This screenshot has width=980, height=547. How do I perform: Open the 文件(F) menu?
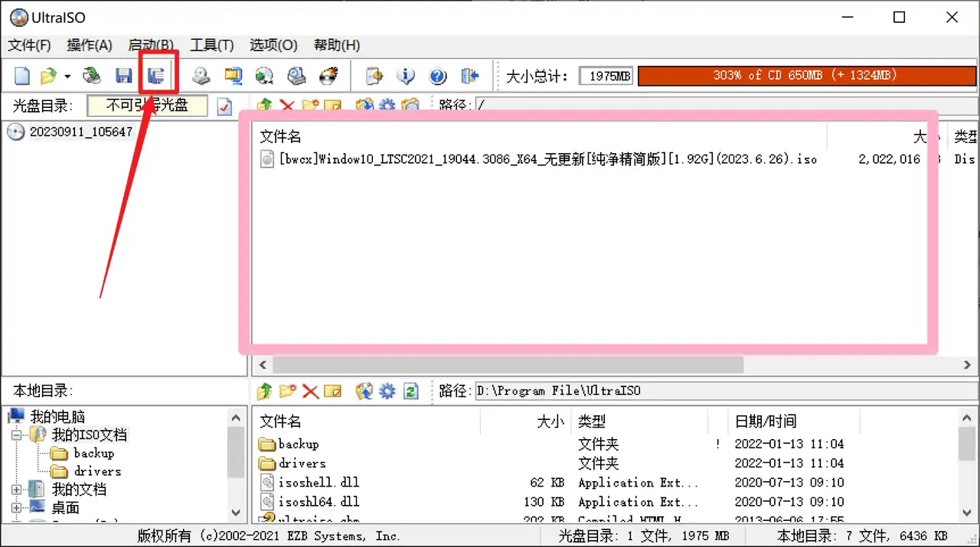[x=29, y=45]
